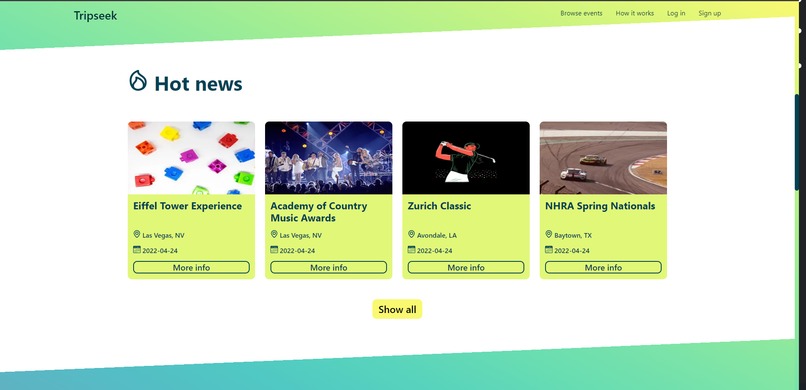This screenshot has height=390, width=806.
Task: Open Academy of Country Music Awards concert image
Action: point(328,158)
